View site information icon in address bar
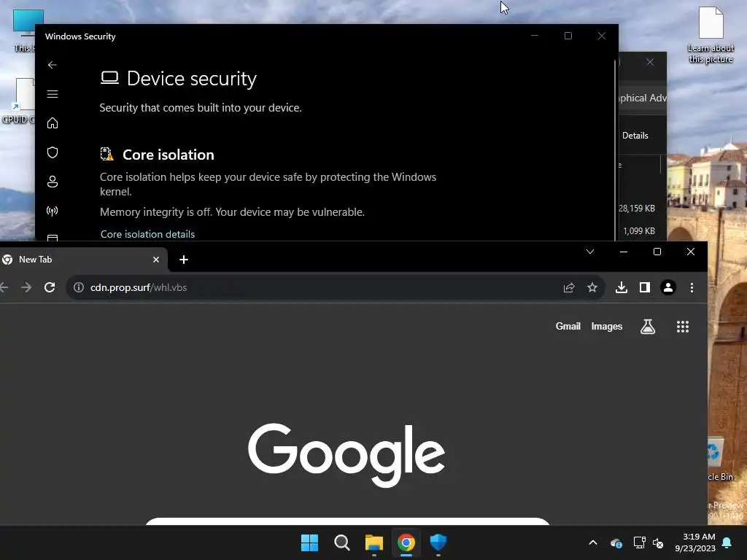Image resolution: width=747 pixels, height=560 pixels. pos(79,287)
